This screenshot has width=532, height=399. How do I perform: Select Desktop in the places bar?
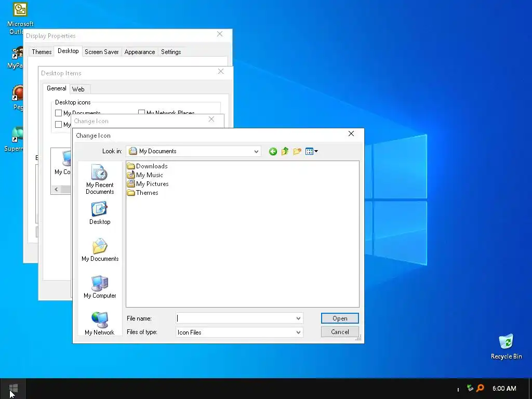click(x=100, y=214)
